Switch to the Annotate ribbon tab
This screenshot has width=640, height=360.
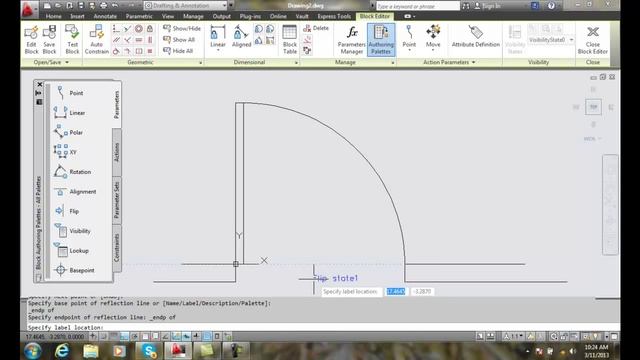click(x=105, y=16)
